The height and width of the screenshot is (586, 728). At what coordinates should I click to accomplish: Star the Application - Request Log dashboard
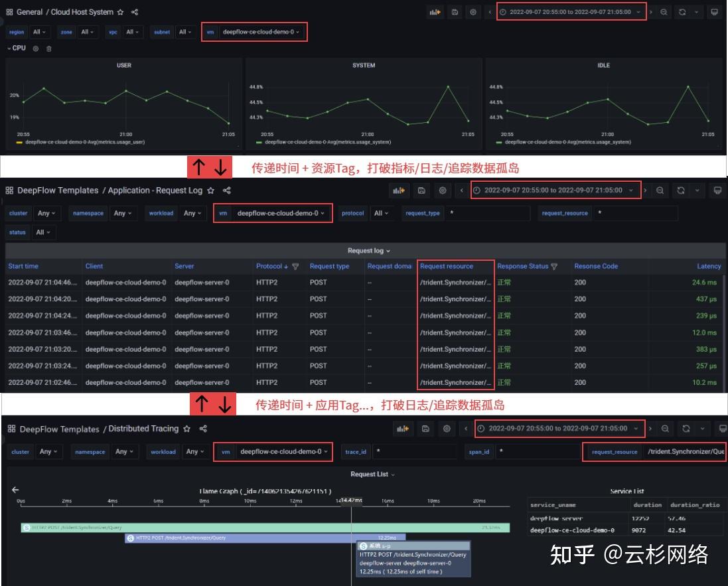210,190
